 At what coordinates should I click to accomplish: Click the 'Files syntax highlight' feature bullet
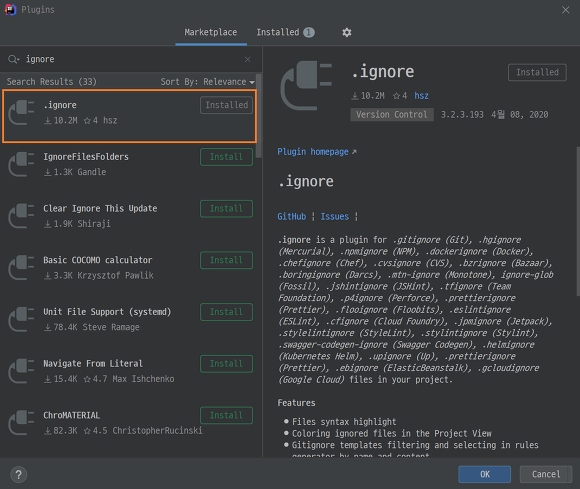(x=344, y=422)
